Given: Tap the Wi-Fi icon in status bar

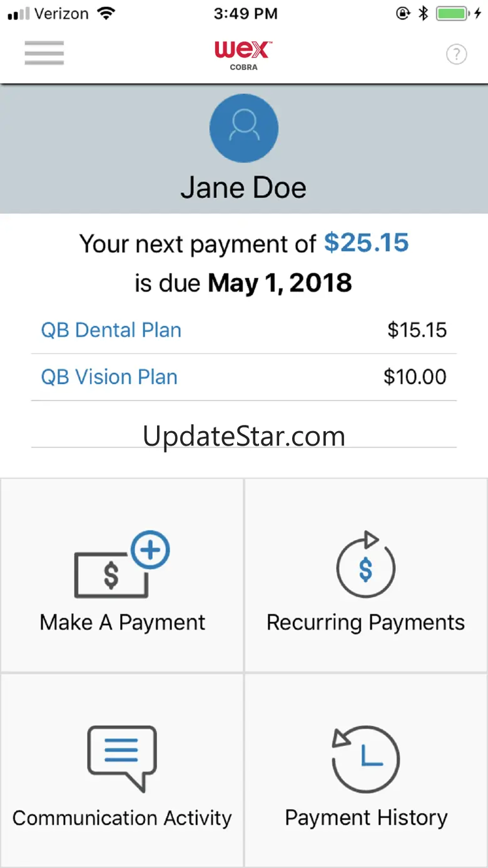Looking at the screenshot, I should 107,14.
